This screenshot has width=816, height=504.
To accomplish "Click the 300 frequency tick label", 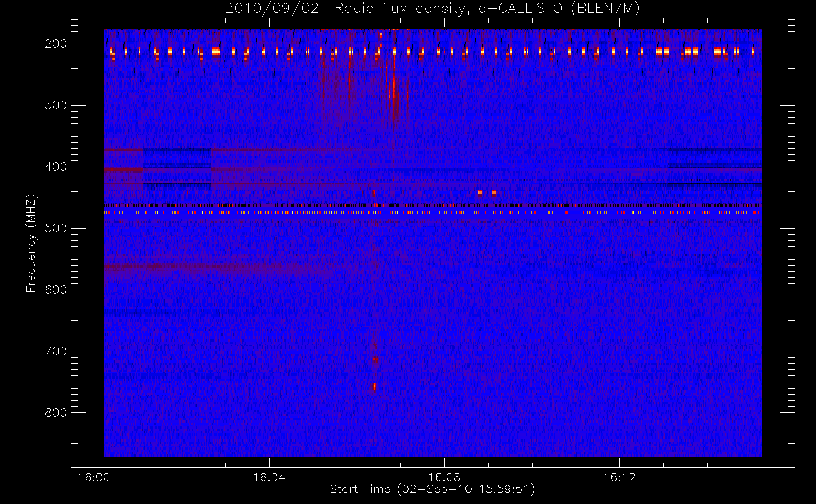I will coord(56,105).
